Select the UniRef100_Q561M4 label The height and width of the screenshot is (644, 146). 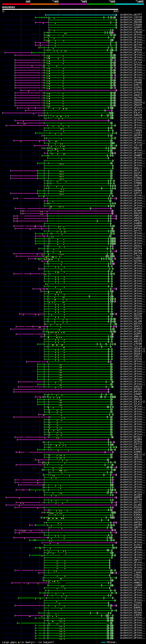(131, 50)
